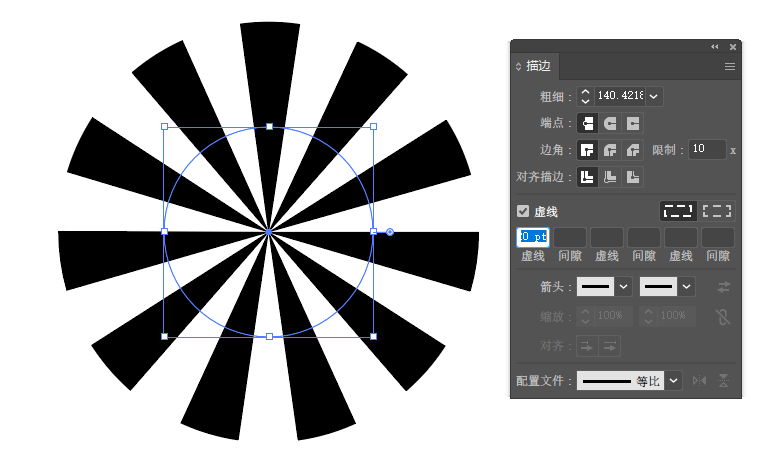Open the 粗细 stroke weight dropdown
The image size is (783, 474).
(654, 96)
